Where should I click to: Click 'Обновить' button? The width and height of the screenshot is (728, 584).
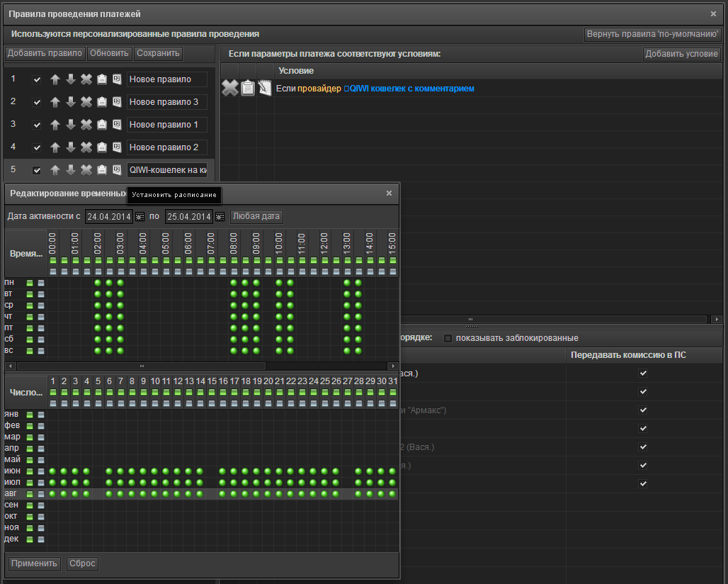point(109,53)
